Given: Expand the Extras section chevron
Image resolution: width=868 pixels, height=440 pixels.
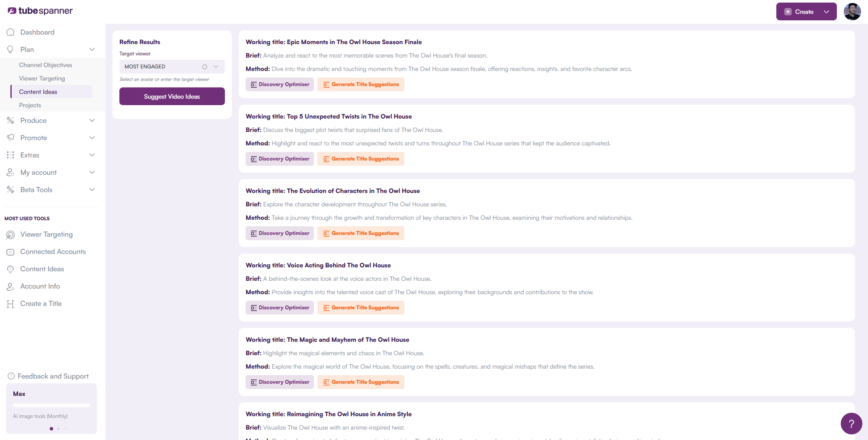Looking at the screenshot, I should point(92,155).
